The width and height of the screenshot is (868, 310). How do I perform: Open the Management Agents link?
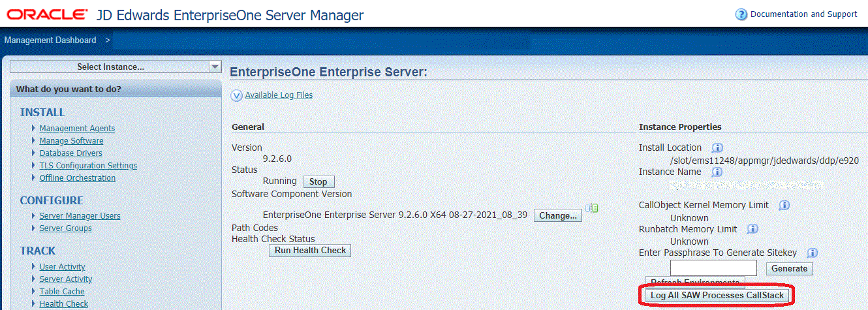coord(77,129)
